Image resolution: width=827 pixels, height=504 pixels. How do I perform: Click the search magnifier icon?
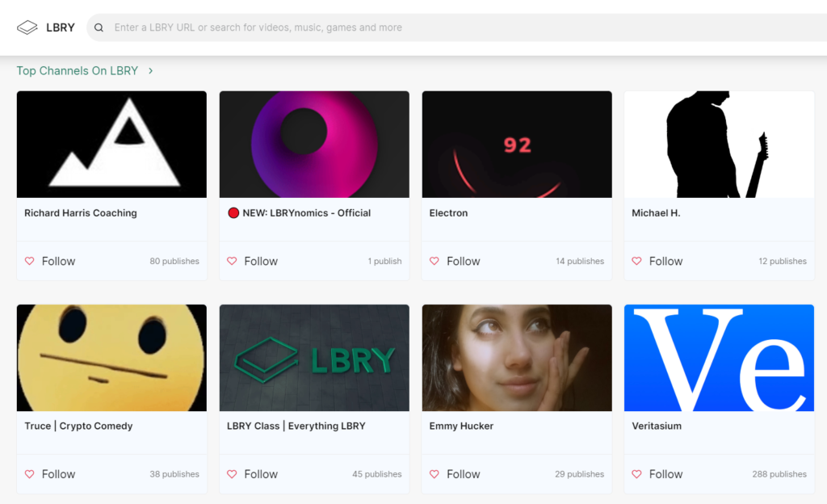(99, 27)
